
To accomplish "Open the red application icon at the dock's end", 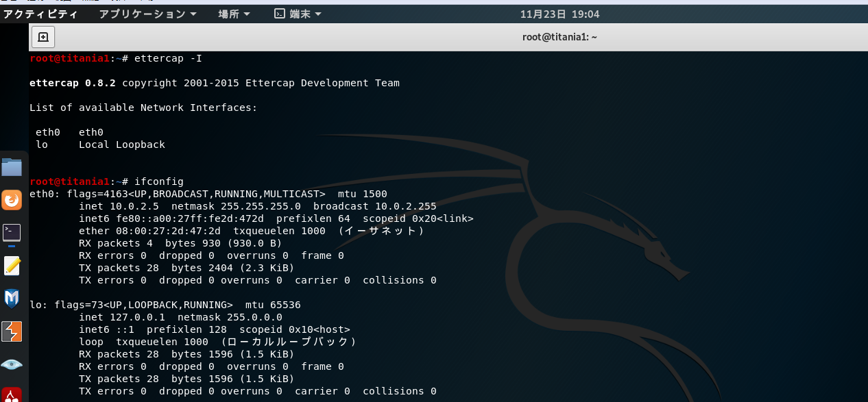I will tap(12, 394).
